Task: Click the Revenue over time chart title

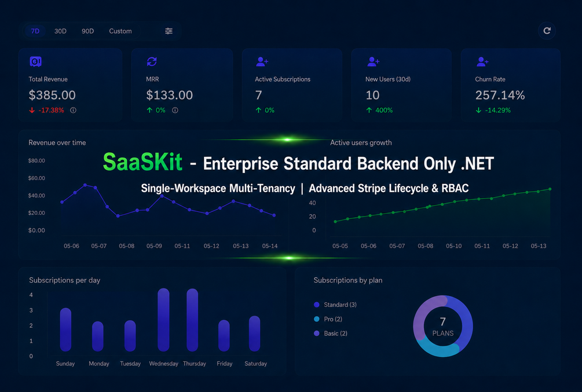Action: [x=57, y=142]
